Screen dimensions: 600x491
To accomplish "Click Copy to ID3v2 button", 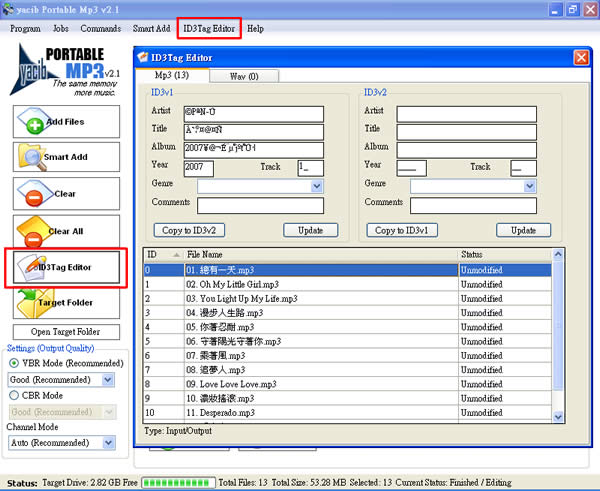I will coord(189,230).
